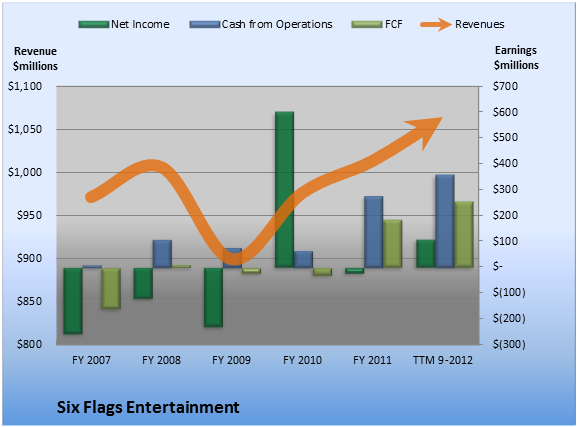
Task: Click the $(300) earnings axis value
Action: coord(509,344)
